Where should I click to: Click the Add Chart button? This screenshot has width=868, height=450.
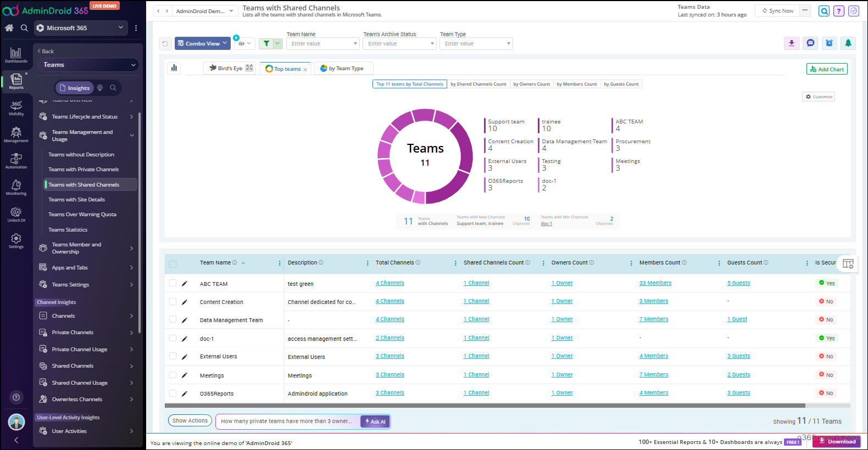pyautogui.click(x=827, y=69)
